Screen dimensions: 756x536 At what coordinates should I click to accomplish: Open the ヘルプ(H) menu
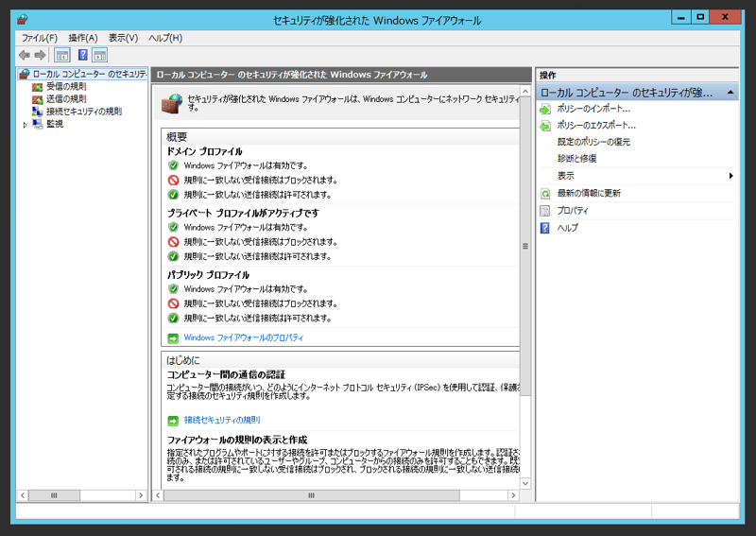(x=165, y=38)
